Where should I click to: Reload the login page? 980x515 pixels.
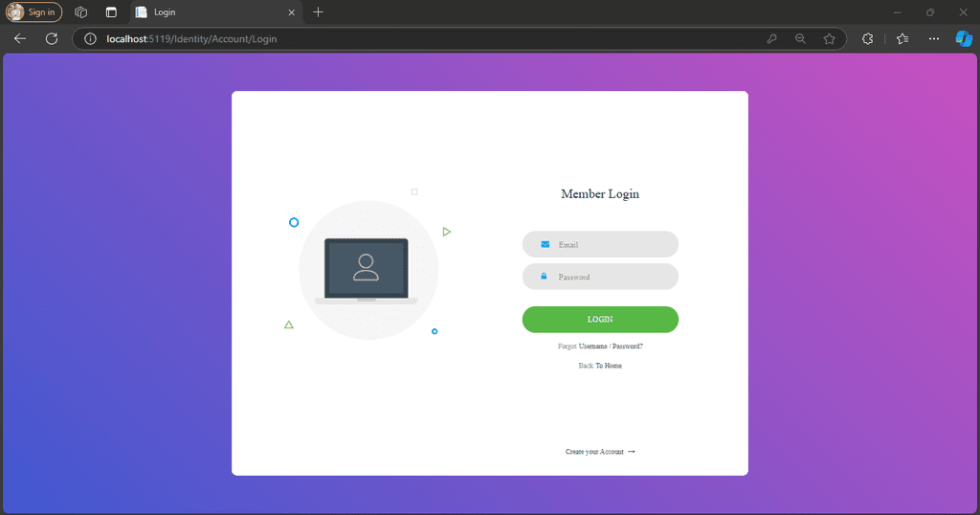coord(52,38)
